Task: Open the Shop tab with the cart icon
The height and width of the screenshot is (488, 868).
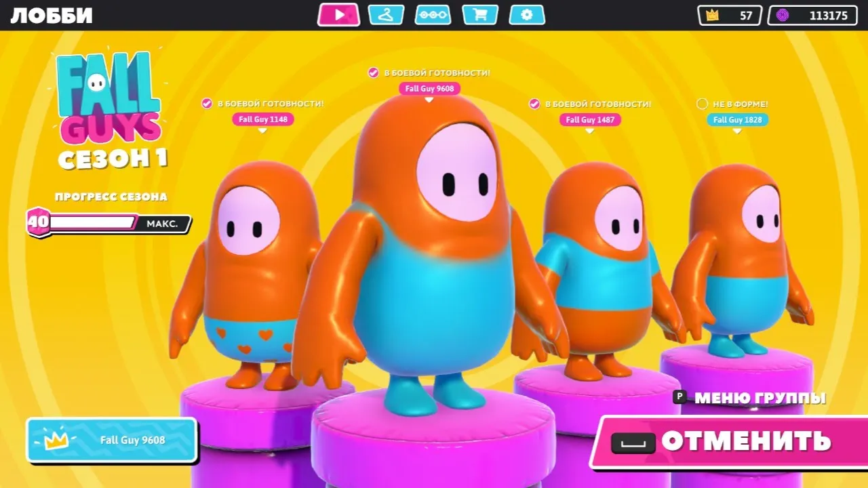Action: coord(480,15)
